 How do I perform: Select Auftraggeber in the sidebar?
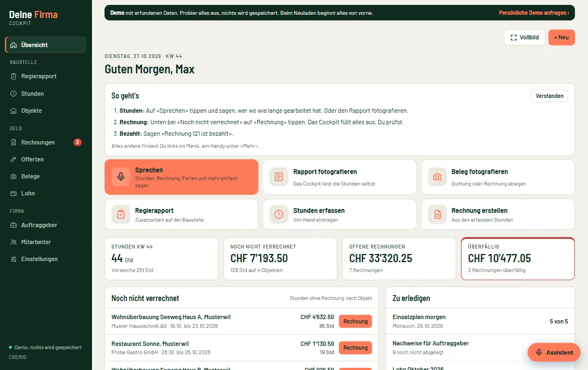[46, 225]
